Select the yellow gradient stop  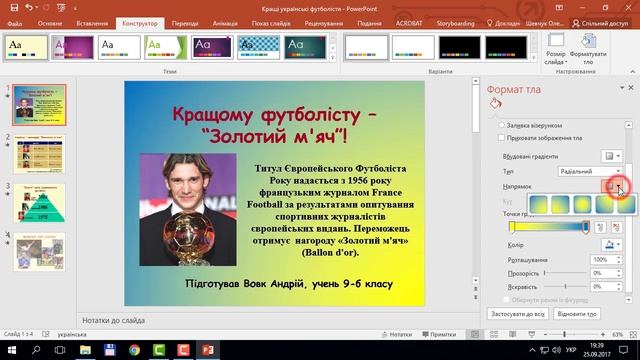pos(512,227)
